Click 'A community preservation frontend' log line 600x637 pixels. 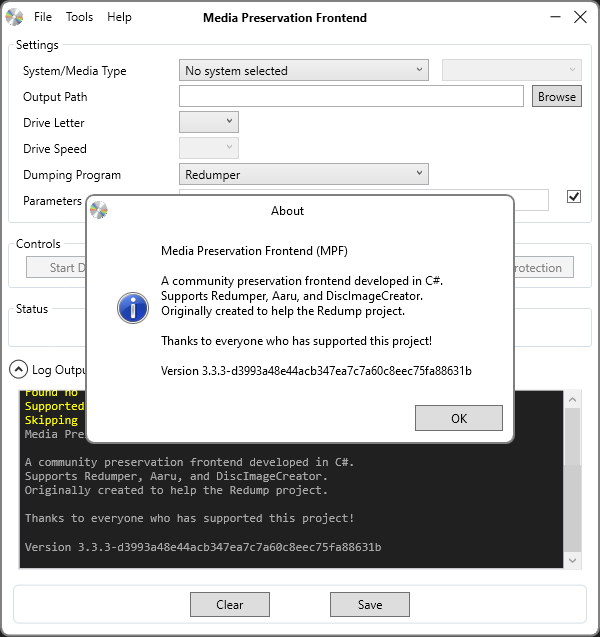pos(189,462)
